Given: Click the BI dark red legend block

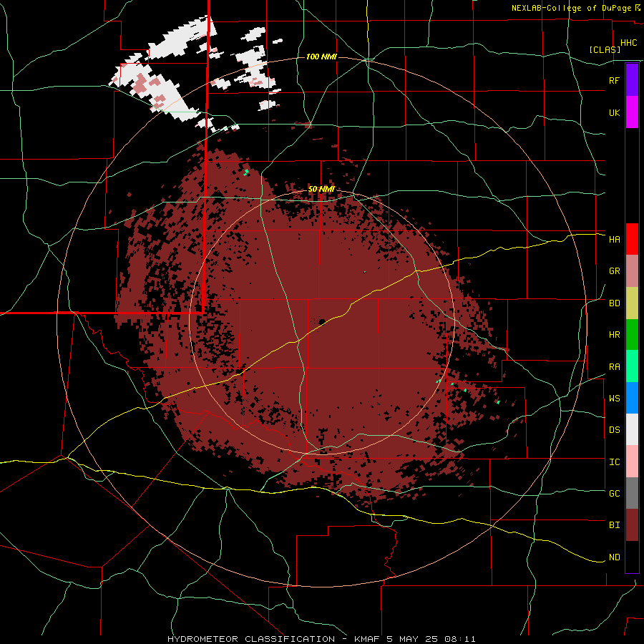Looking at the screenshot, I should click(x=632, y=525).
